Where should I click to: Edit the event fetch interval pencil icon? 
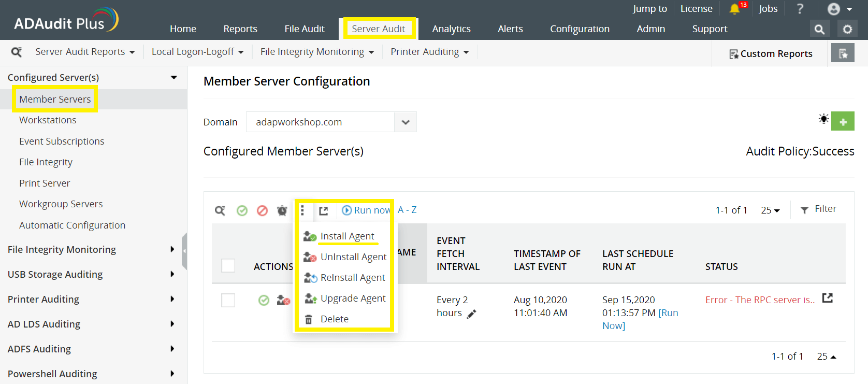click(471, 314)
